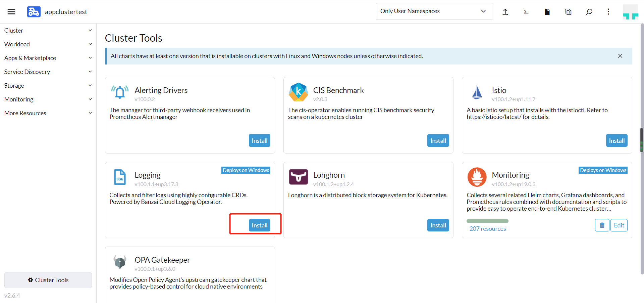Open the hamburger navigation menu
644x303 pixels.
click(x=11, y=12)
